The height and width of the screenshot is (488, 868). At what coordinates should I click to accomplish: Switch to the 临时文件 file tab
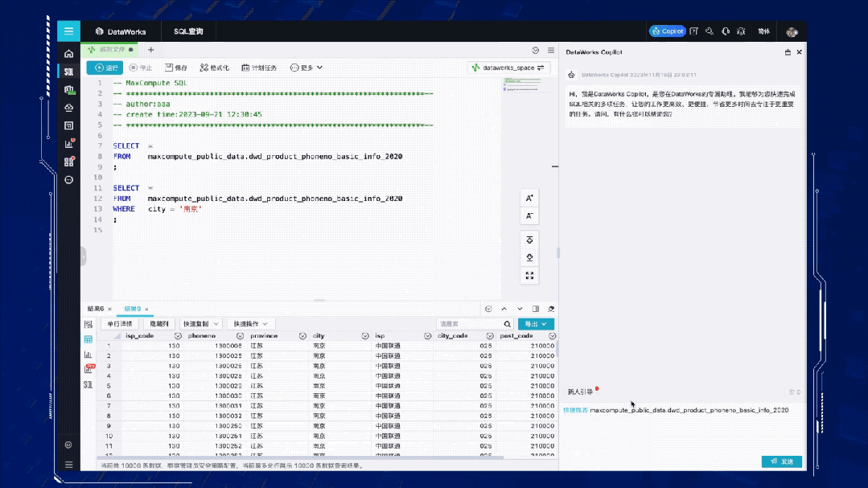point(111,50)
